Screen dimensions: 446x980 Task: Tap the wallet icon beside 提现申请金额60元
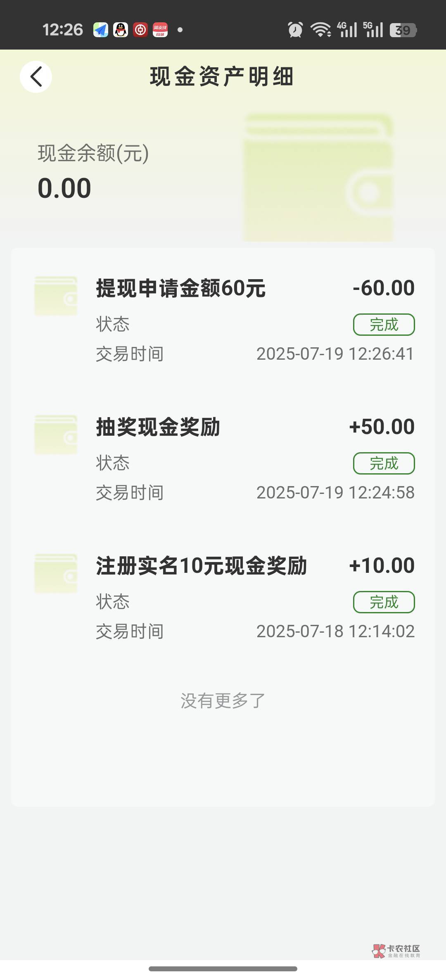56,296
